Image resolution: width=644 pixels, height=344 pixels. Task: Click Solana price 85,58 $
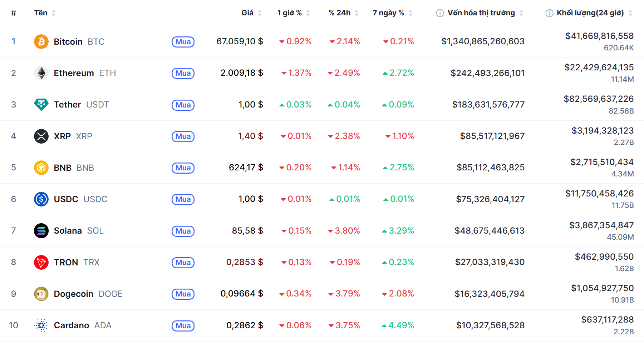[x=247, y=231]
